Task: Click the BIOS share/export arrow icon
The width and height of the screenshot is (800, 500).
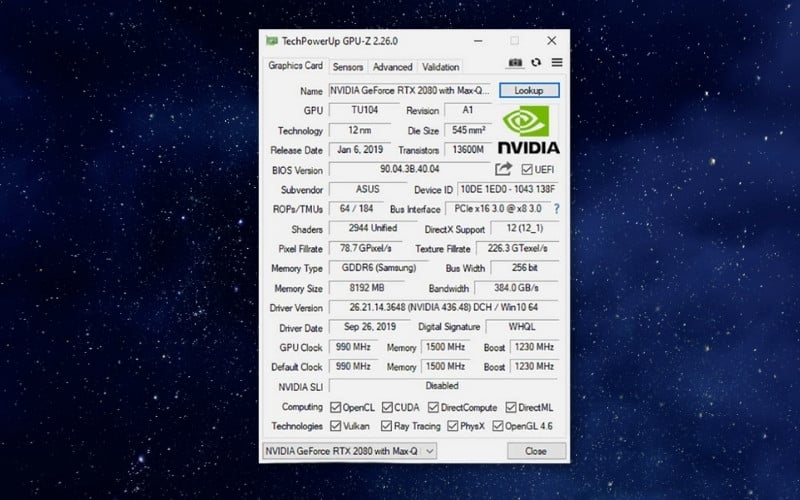Action: pos(503,169)
